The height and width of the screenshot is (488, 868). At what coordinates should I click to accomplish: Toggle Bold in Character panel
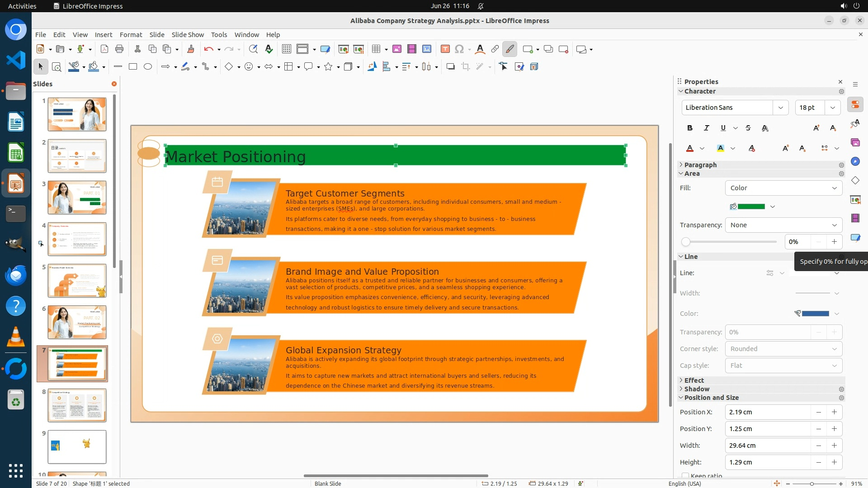[689, 128]
